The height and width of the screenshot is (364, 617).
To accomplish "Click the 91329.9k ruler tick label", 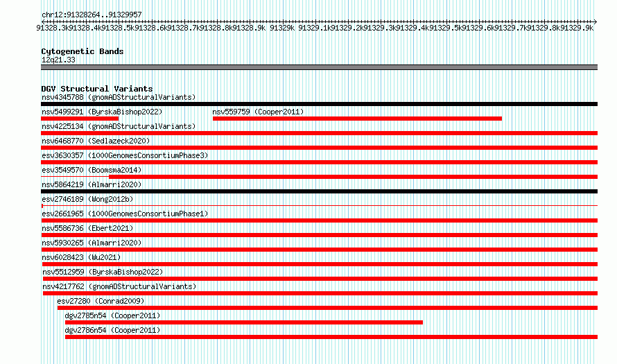I will click(x=577, y=28).
